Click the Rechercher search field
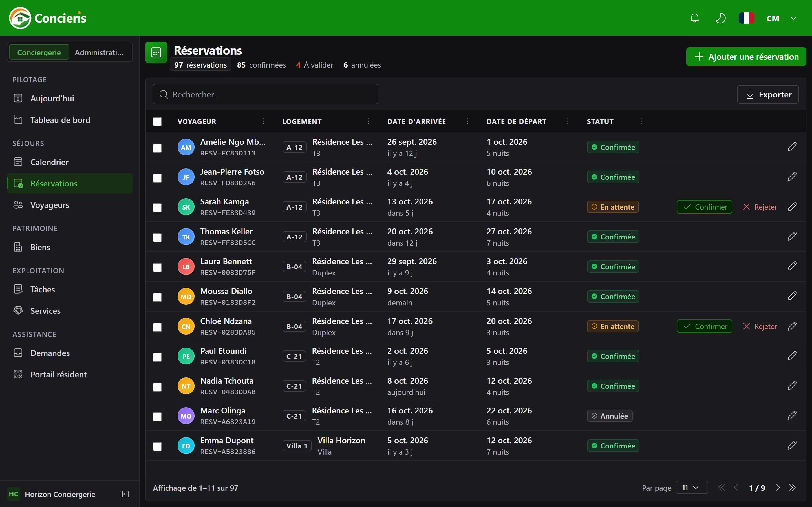Image resolution: width=812 pixels, height=507 pixels. tap(265, 94)
